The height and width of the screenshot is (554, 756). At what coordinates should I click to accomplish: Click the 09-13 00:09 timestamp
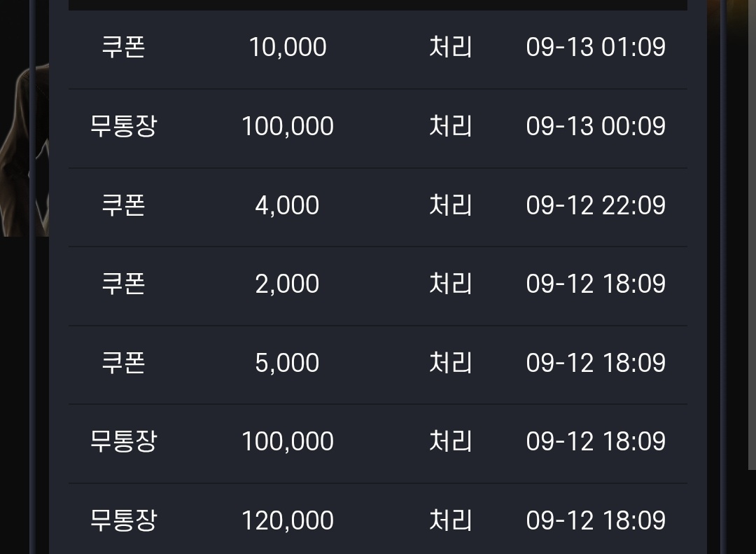pos(596,126)
